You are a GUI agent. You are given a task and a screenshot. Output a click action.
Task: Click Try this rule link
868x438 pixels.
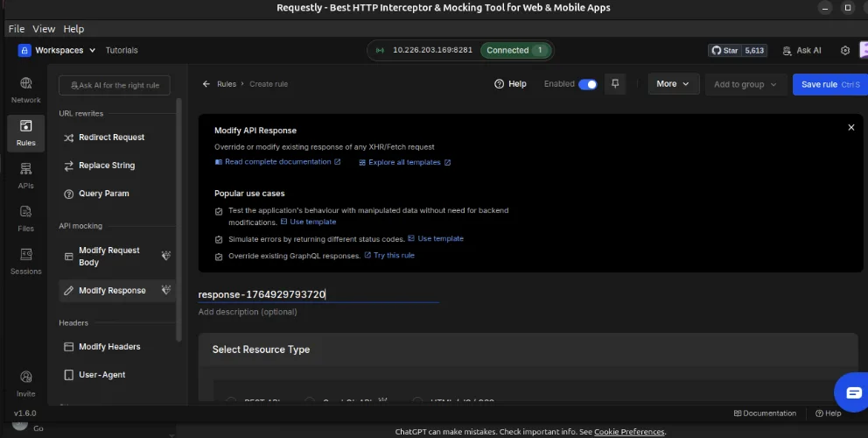click(389, 255)
